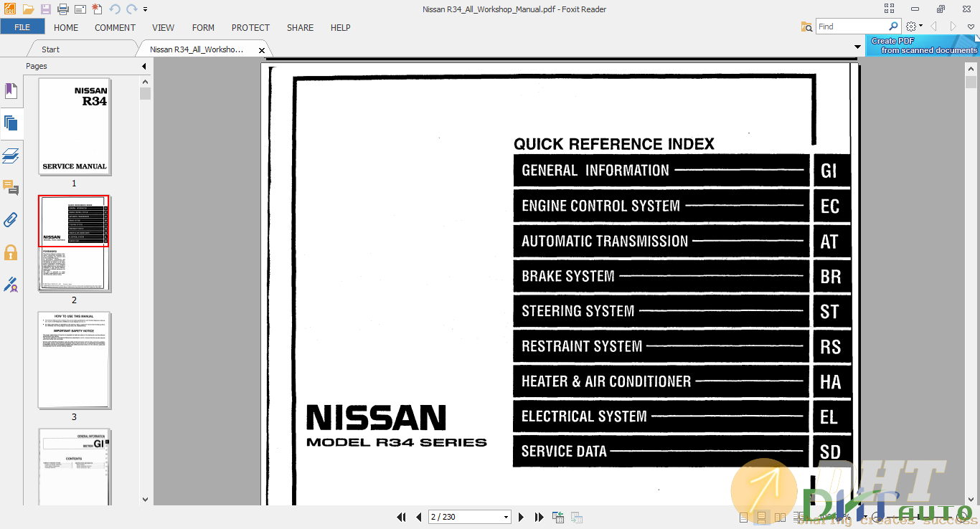Open the document tab list dropdown arrow

click(x=857, y=47)
